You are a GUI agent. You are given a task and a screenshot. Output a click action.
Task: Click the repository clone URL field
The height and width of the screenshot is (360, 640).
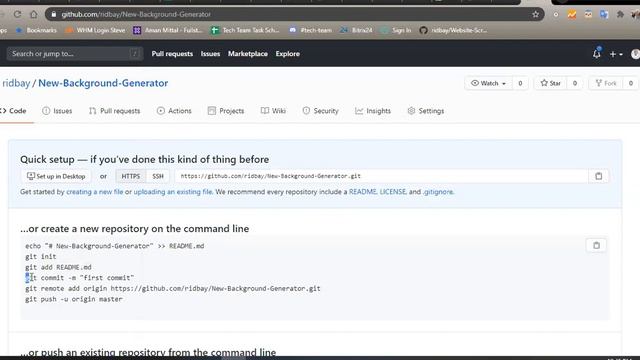382,176
